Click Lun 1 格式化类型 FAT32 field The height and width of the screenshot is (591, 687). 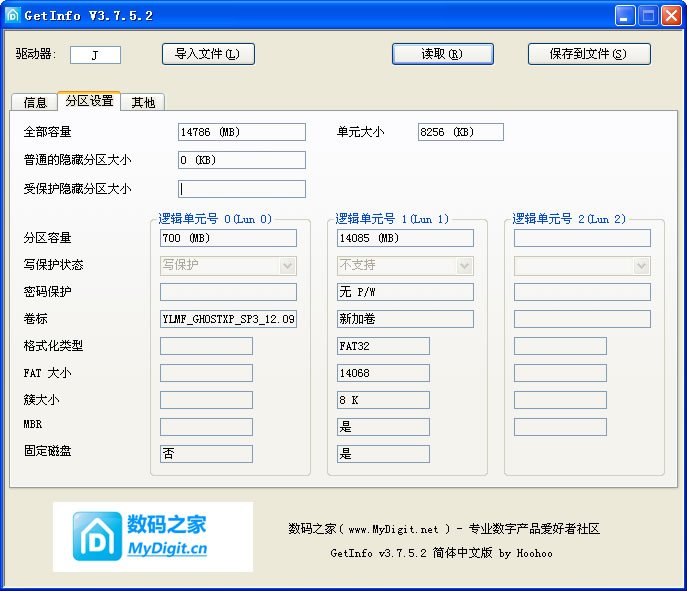(x=383, y=346)
